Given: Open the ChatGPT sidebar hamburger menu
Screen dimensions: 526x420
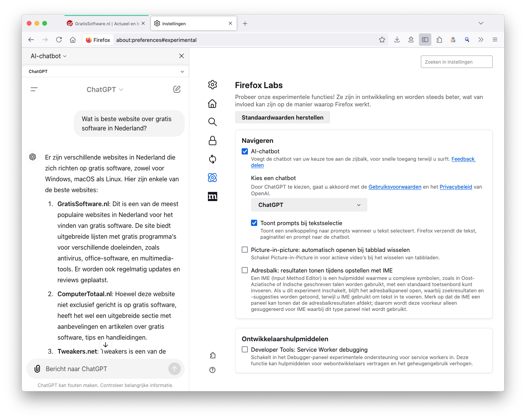Looking at the screenshot, I should pos(34,89).
